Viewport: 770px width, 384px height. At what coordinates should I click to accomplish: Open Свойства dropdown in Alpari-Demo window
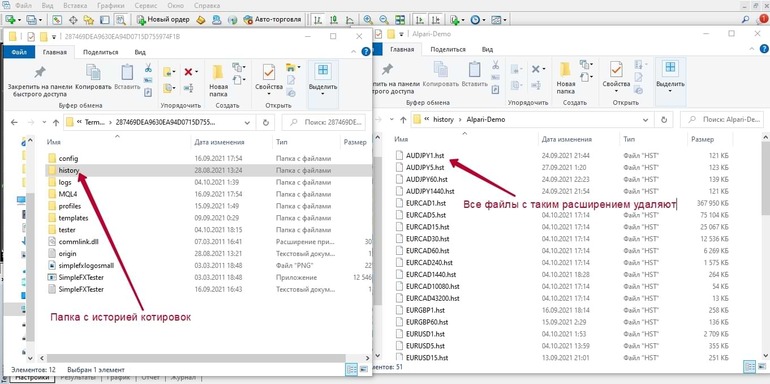[616, 91]
